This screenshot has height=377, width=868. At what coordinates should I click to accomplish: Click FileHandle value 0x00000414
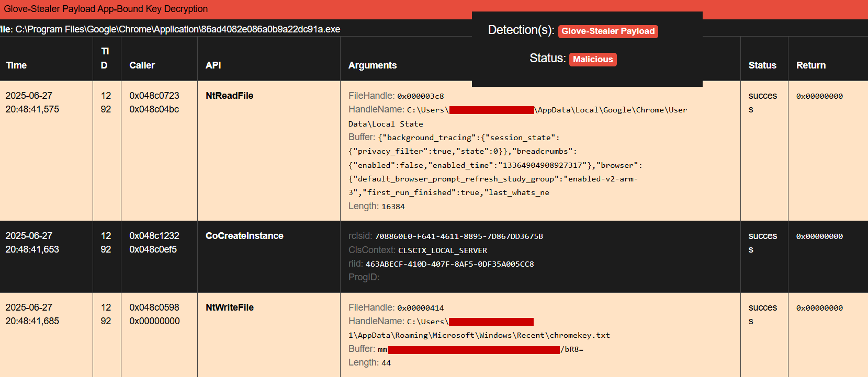[421, 308]
